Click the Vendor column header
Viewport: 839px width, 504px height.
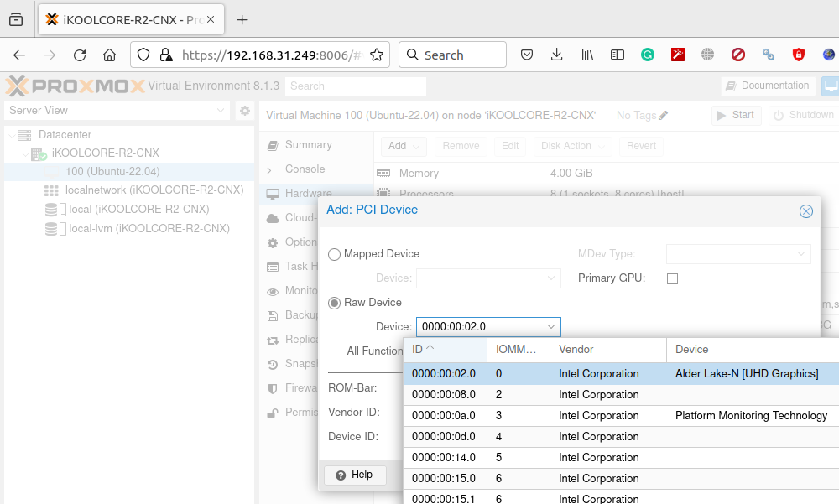pyautogui.click(x=608, y=350)
